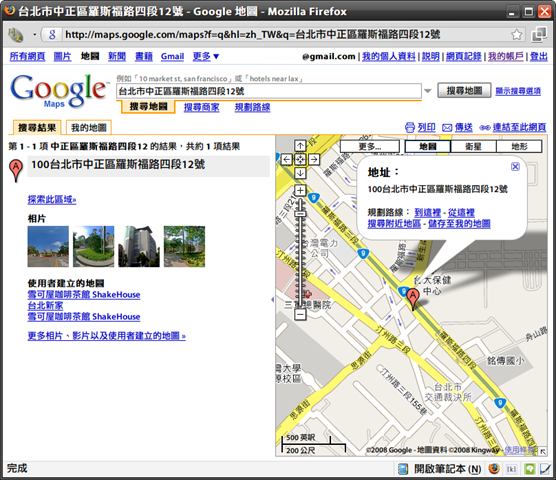Click 搜尋附近地區 link in balloon
The height and width of the screenshot is (480, 556).
pos(394,224)
